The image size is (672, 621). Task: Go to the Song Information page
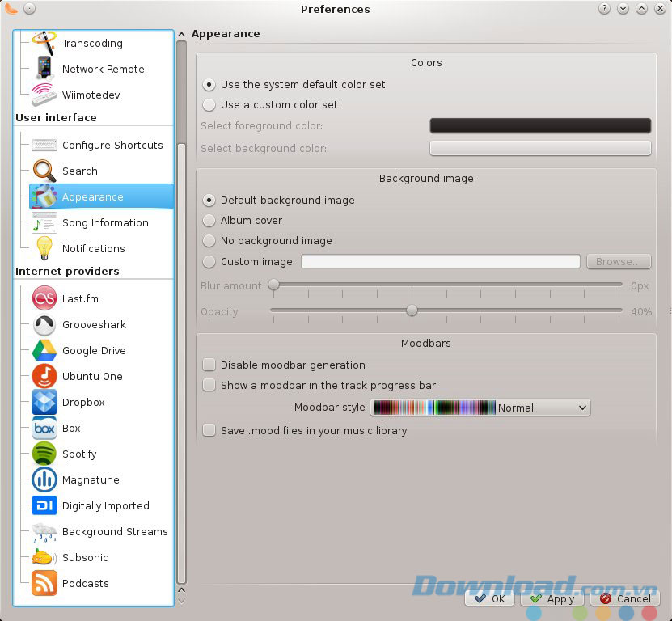[105, 223]
